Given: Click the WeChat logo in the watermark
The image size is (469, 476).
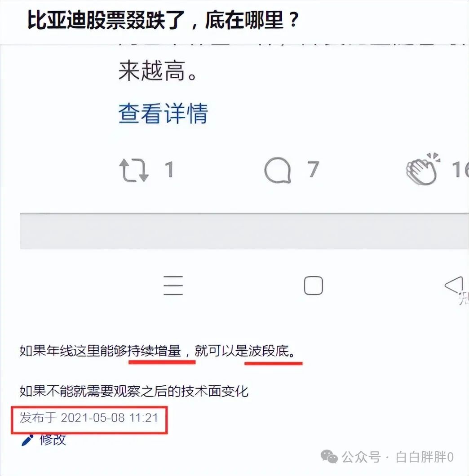Looking at the screenshot, I should [x=329, y=457].
